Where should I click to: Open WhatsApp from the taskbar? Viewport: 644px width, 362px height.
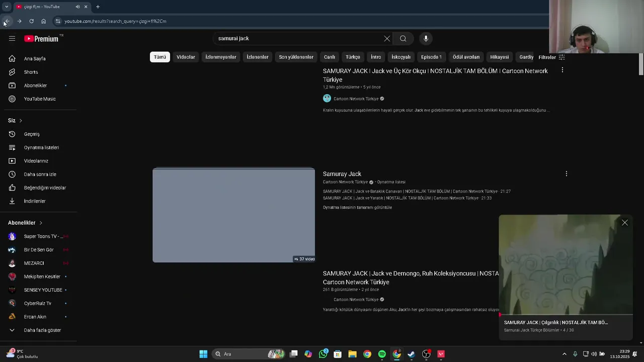tap(323, 354)
